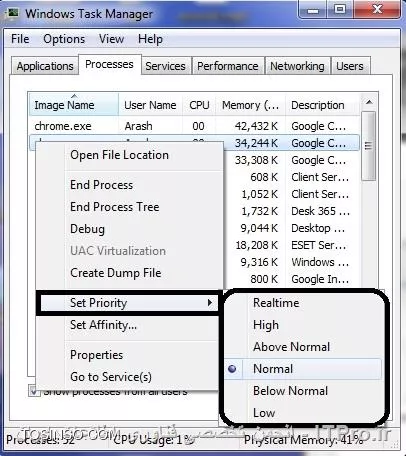Go to the Networking tab
406x456 pixels.
[297, 66]
